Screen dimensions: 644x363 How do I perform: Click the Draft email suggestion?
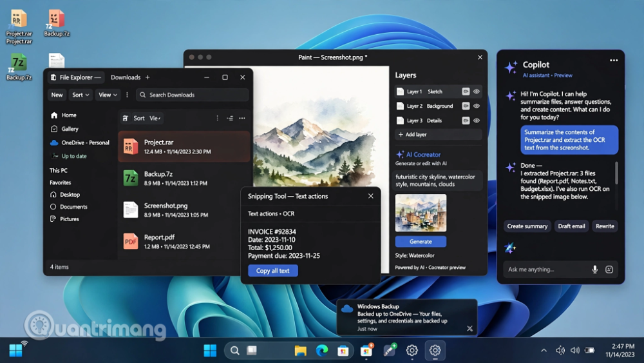coord(571,226)
